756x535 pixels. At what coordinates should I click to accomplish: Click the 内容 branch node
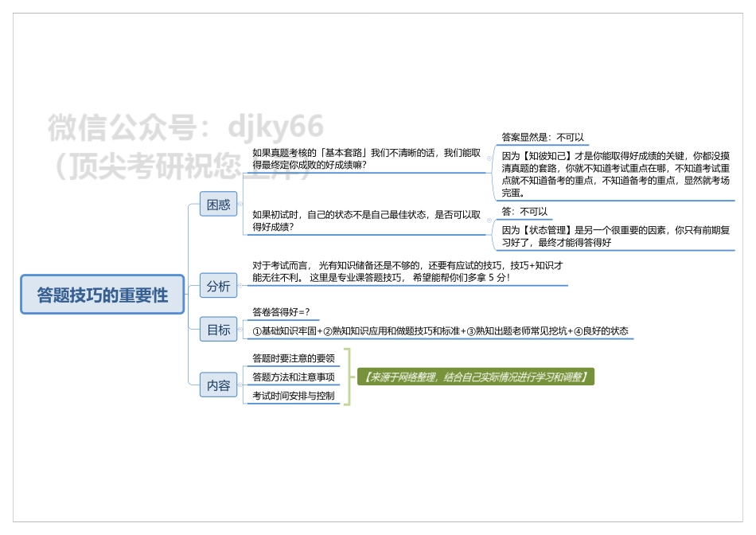218,386
